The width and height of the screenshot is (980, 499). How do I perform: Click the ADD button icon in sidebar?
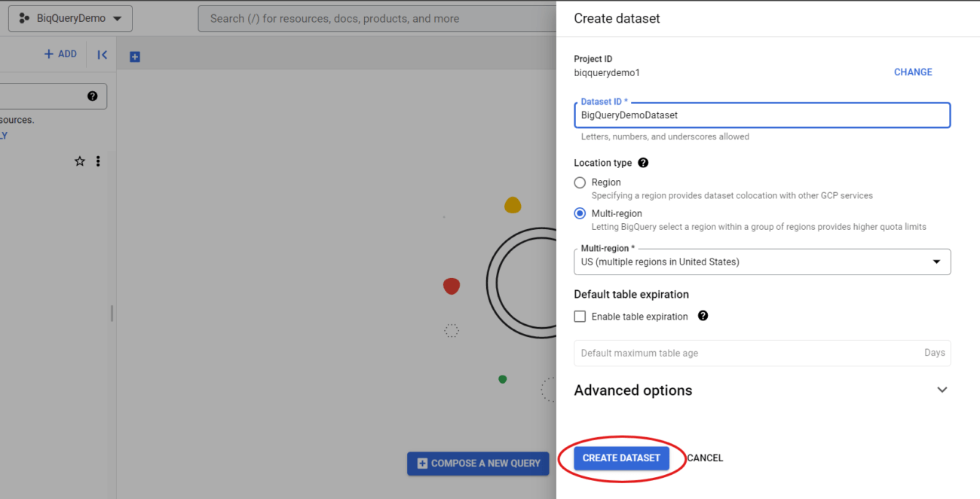50,54
